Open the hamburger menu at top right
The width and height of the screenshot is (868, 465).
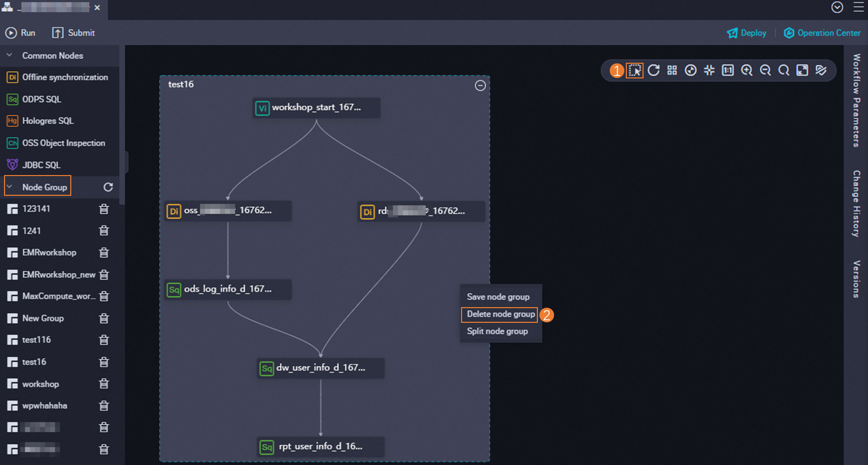(x=859, y=7)
